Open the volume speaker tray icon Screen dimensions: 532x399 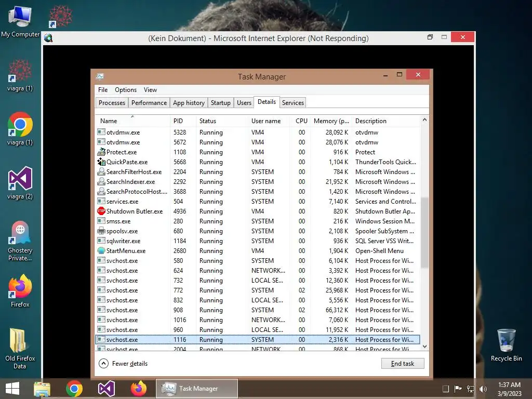[x=483, y=389]
